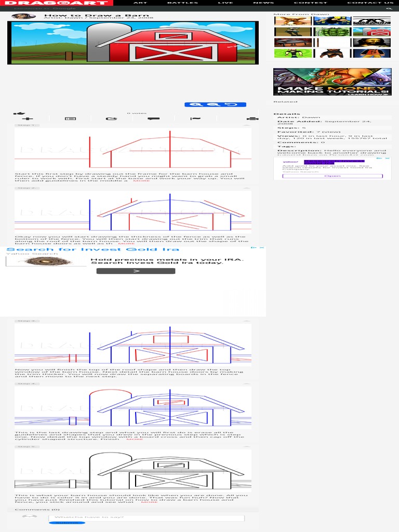Open the Aerosmith logo thumbnail
Image resolution: width=399 pixels, height=532 pixels.
[371, 21]
